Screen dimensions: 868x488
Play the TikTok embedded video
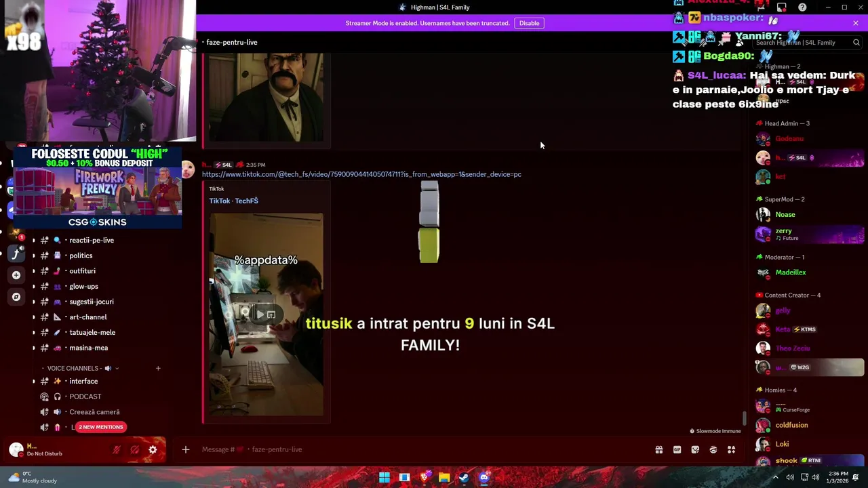(x=260, y=314)
